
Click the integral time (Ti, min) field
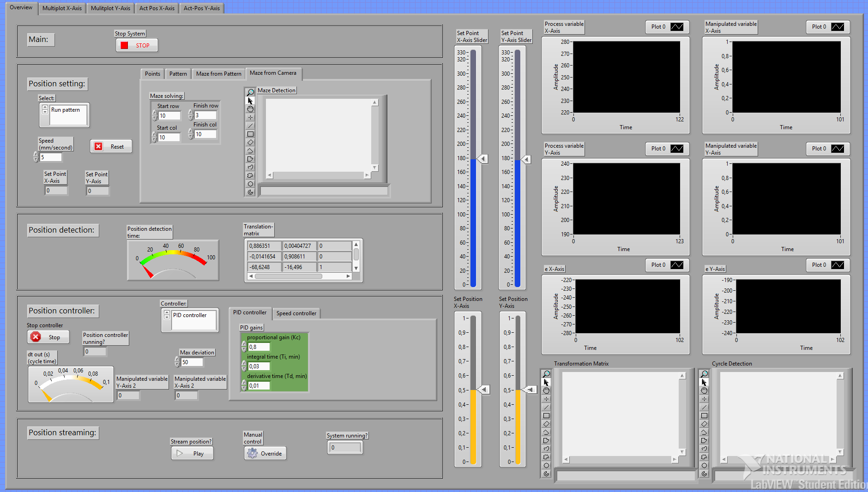pos(258,366)
